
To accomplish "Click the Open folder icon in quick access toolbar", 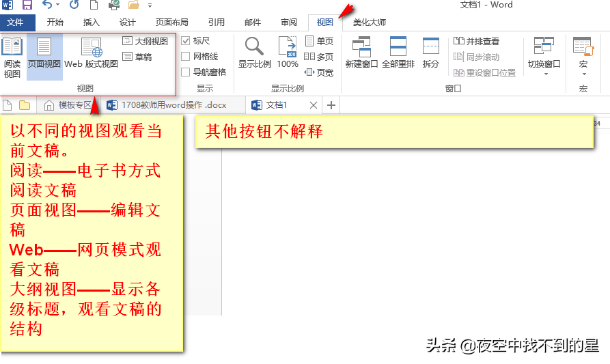I will tap(134, 5).
